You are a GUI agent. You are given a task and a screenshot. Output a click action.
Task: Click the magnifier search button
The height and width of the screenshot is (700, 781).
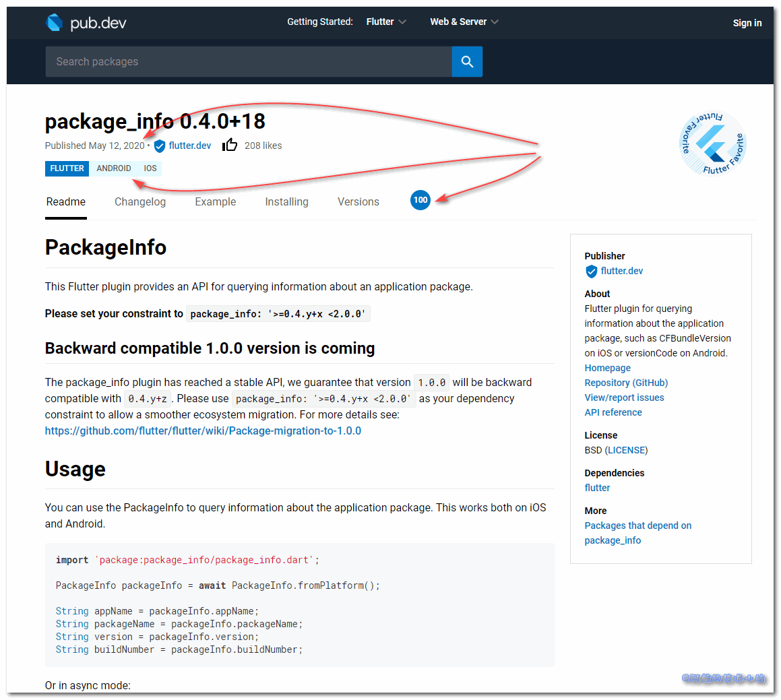pyautogui.click(x=467, y=61)
